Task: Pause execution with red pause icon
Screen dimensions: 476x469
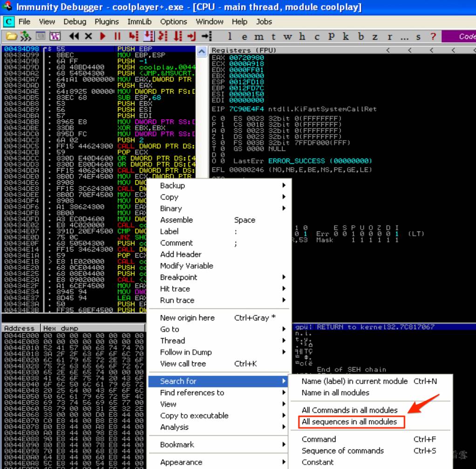Action: click(x=117, y=36)
